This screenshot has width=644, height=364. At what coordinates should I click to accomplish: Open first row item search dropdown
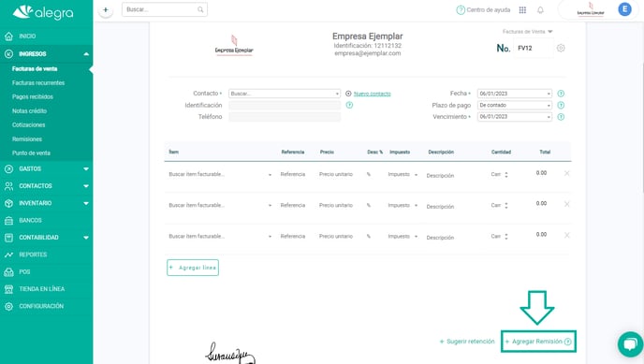click(x=221, y=174)
